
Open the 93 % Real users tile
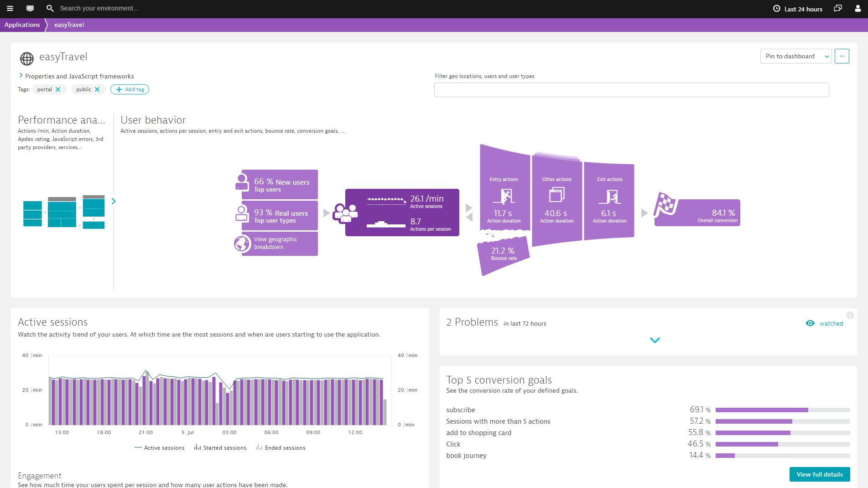pyautogui.click(x=280, y=216)
